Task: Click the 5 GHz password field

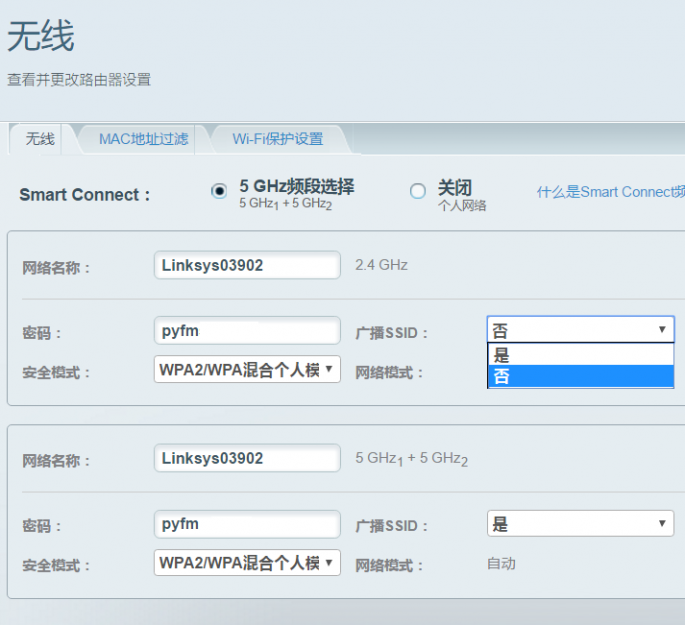Action: [247, 524]
